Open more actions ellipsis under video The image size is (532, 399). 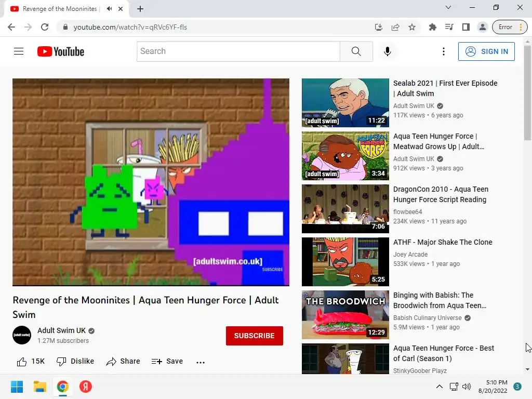point(201,362)
